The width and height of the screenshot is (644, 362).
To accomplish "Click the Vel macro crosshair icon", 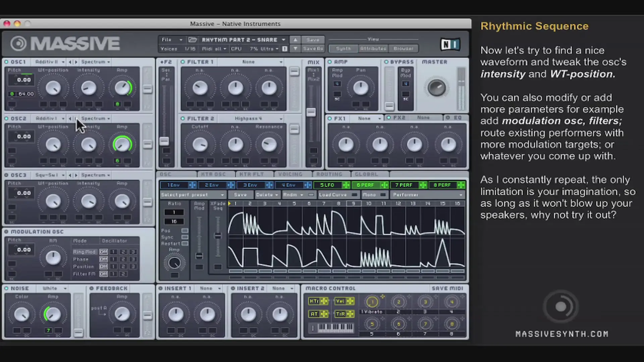I will pos(350,301).
